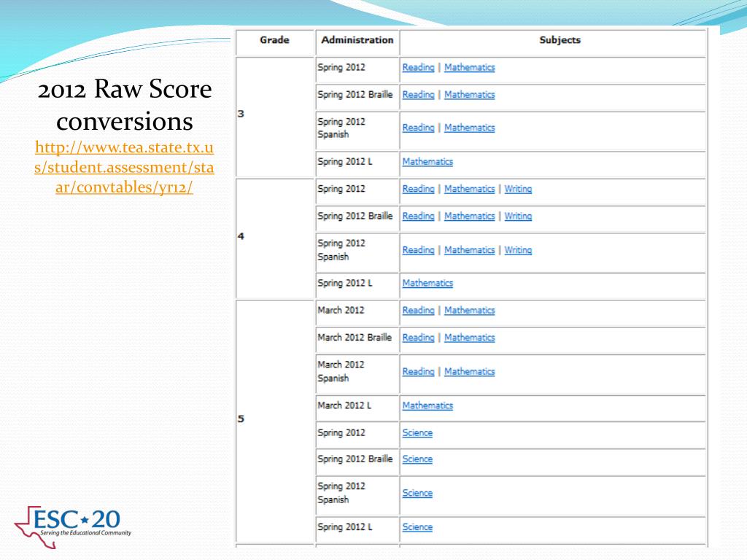Select 'Spring 2012 L' cell in Grade 4
This screenshot has height=560, width=747.
point(357,286)
